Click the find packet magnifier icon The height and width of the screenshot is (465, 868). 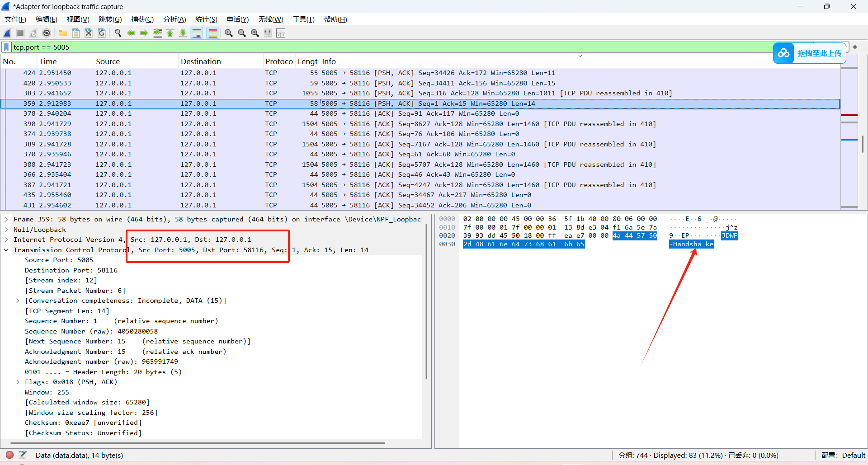click(118, 33)
